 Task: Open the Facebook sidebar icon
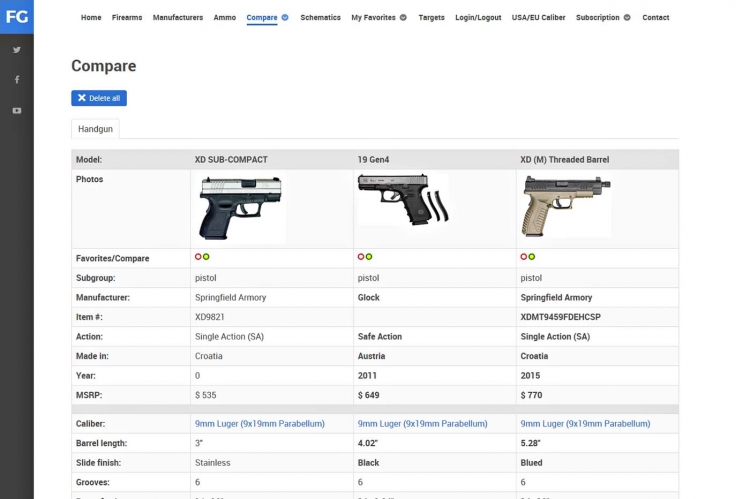point(17,79)
